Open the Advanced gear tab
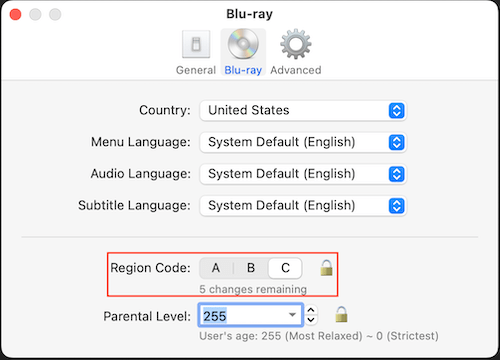The width and height of the screenshot is (500, 360). pyautogui.click(x=296, y=52)
